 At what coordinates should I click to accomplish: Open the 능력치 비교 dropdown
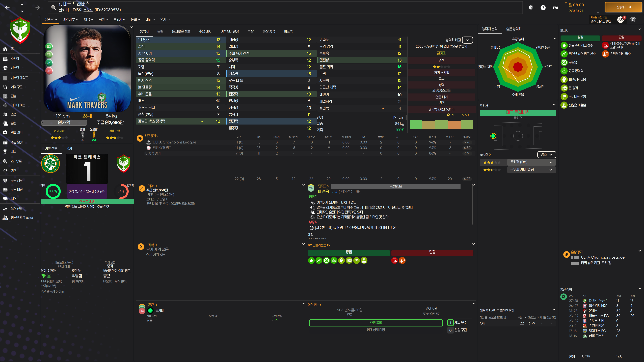(467, 40)
